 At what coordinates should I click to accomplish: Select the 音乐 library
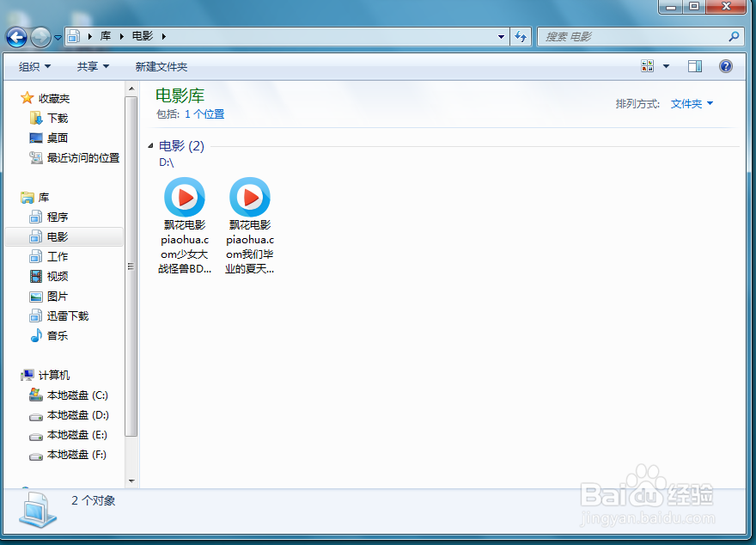coord(55,335)
